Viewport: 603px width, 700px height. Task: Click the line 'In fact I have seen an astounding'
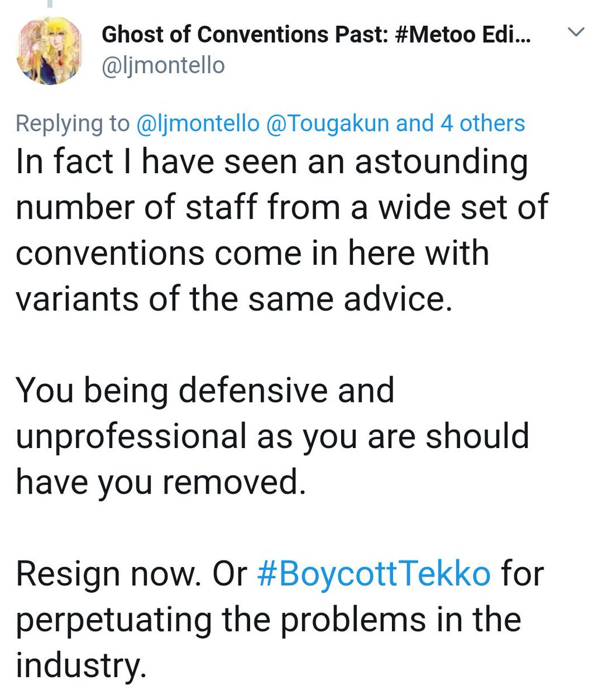click(x=272, y=164)
